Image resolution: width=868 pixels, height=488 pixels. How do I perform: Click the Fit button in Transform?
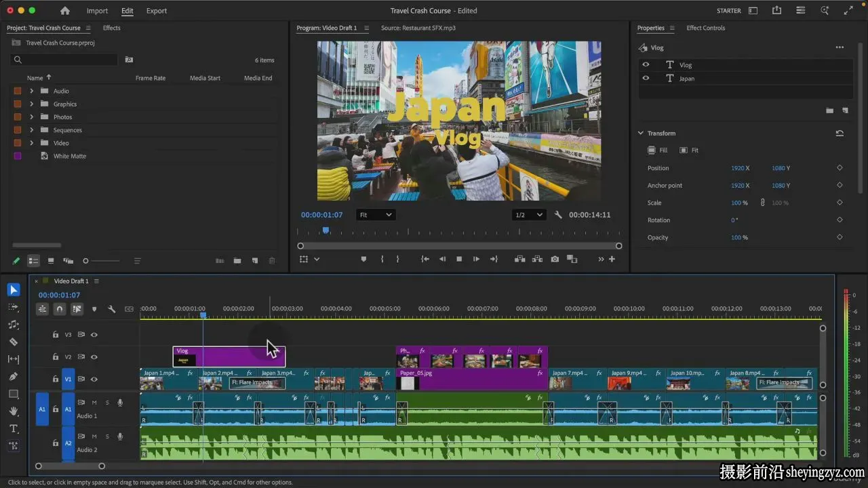coord(689,150)
